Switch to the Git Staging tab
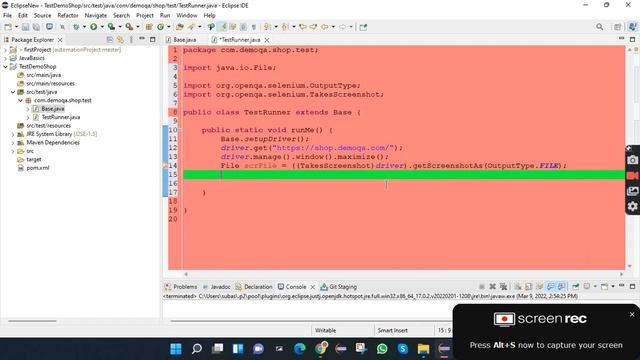The image size is (640, 360). (339, 287)
